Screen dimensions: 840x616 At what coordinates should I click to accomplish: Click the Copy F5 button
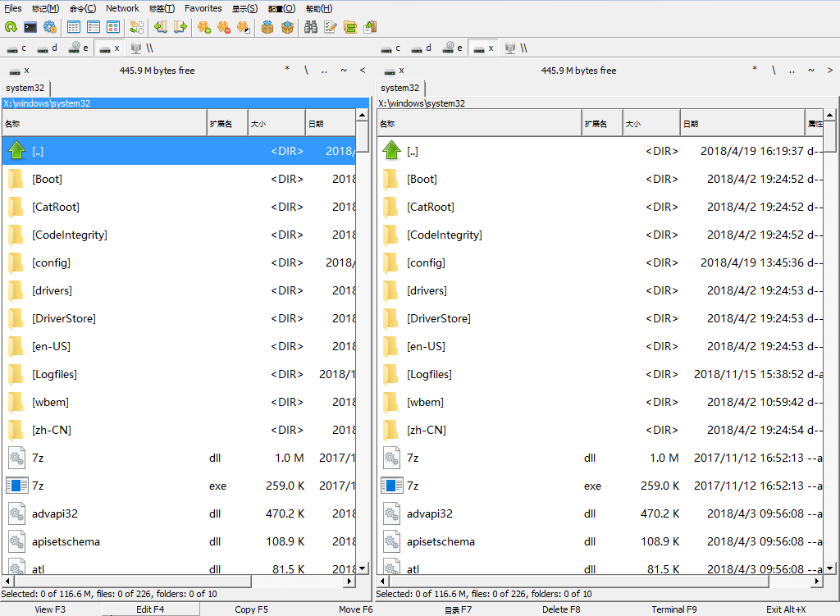point(251,609)
